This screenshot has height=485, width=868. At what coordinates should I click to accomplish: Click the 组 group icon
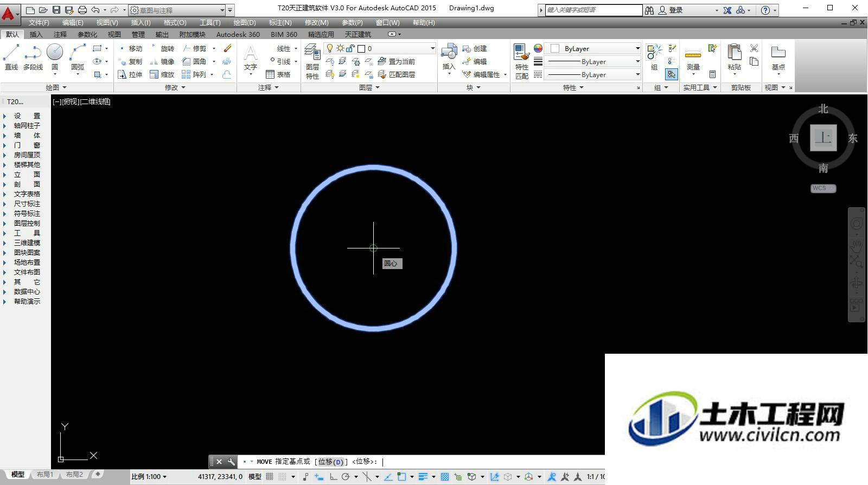point(654,58)
